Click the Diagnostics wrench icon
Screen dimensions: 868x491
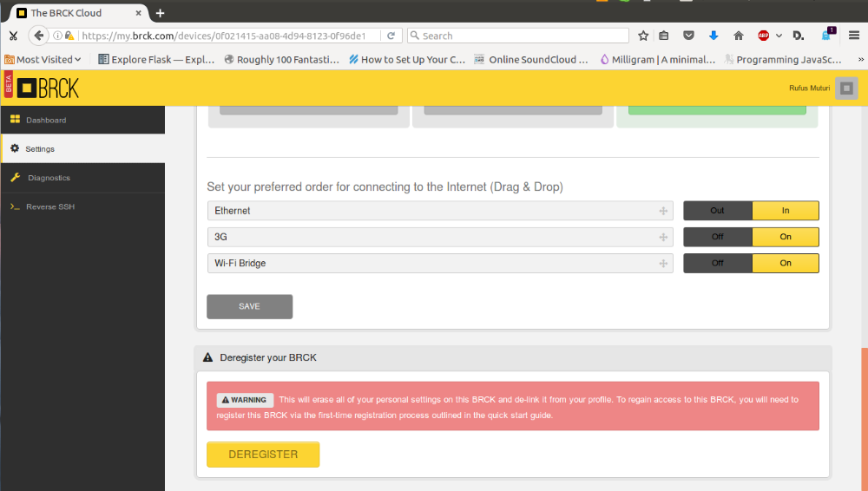(x=15, y=178)
